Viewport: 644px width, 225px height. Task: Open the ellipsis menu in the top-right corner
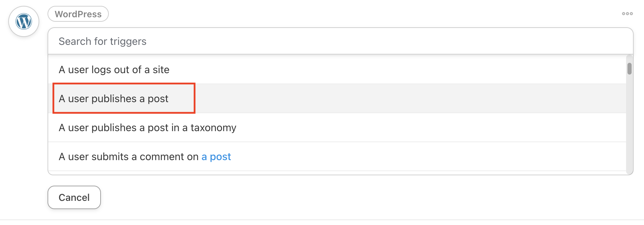627,14
